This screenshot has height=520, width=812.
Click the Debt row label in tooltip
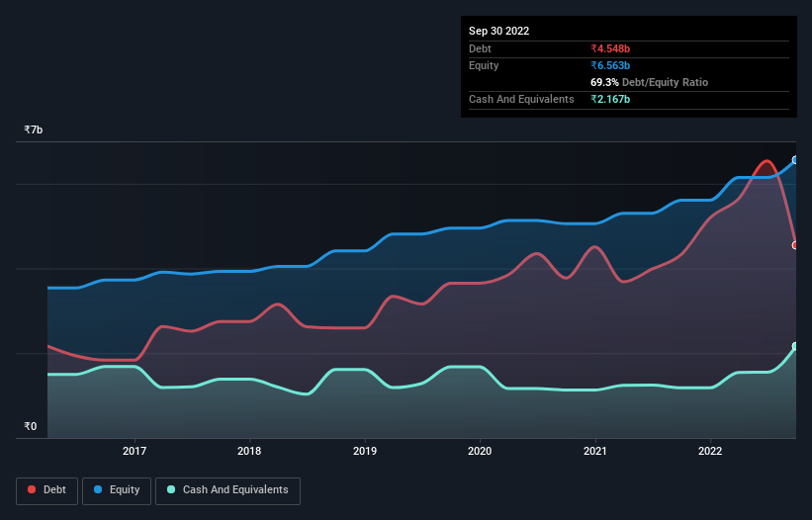point(480,48)
